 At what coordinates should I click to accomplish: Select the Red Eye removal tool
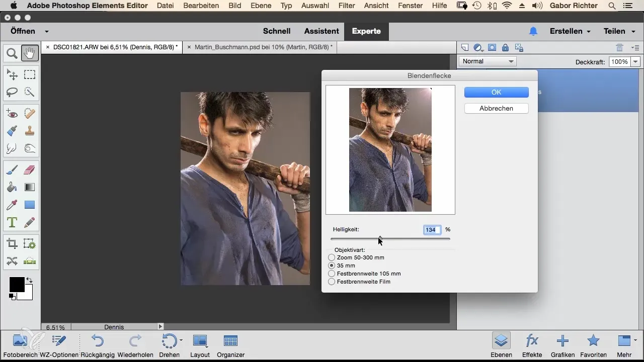click(12, 114)
